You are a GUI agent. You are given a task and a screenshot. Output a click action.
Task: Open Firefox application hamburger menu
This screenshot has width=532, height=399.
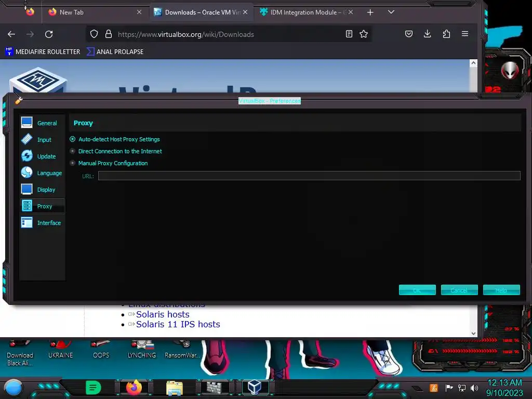click(465, 34)
